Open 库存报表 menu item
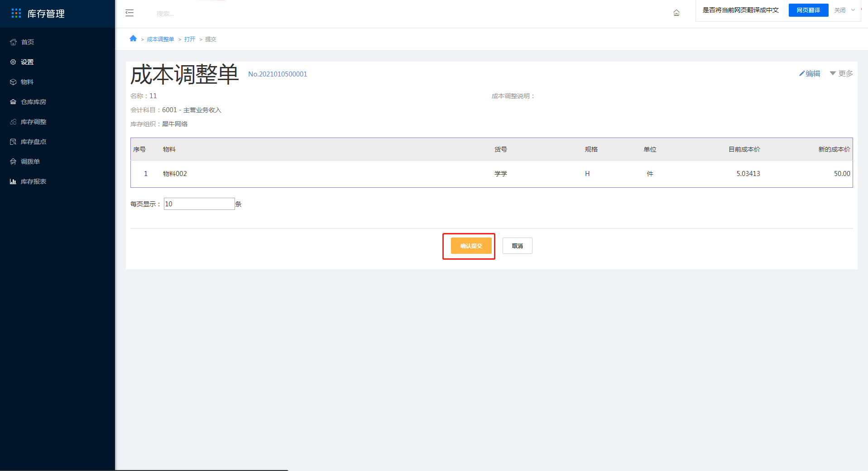This screenshot has width=868, height=471. point(34,181)
